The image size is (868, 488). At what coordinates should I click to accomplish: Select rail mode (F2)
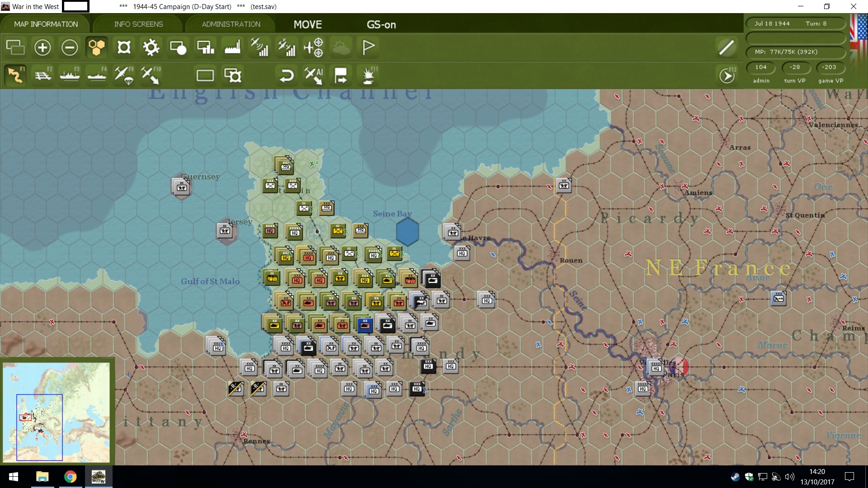click(43, 75)
